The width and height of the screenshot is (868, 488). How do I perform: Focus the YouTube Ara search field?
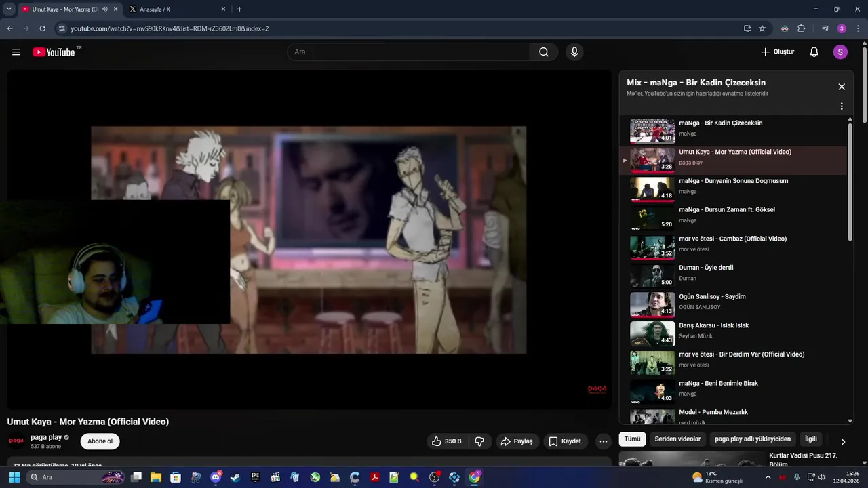408,52
